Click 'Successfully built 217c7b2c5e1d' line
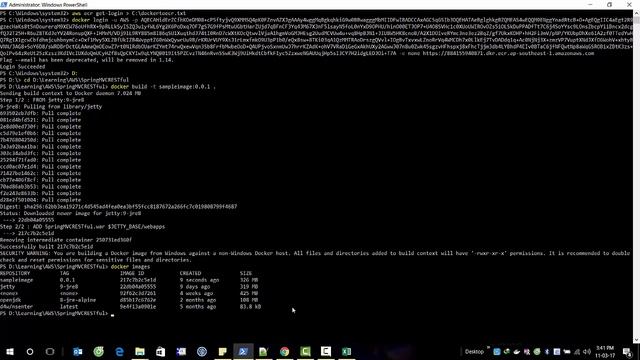 47,247
